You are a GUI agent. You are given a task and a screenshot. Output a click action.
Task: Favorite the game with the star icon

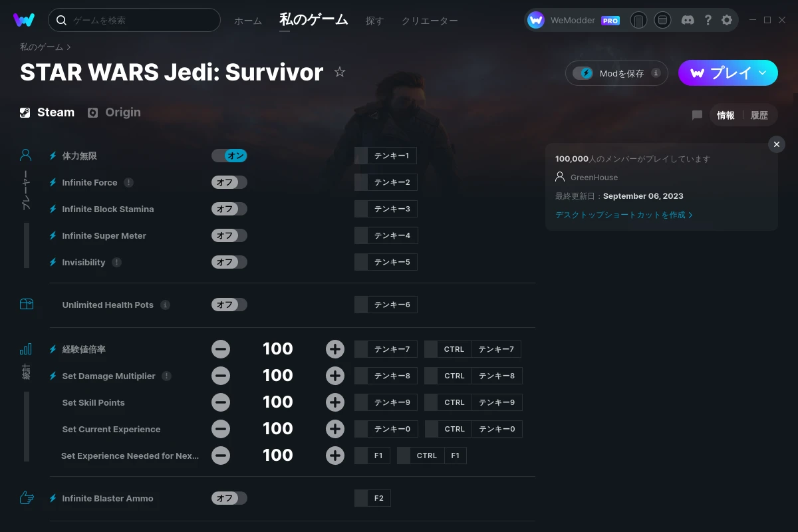340,72
